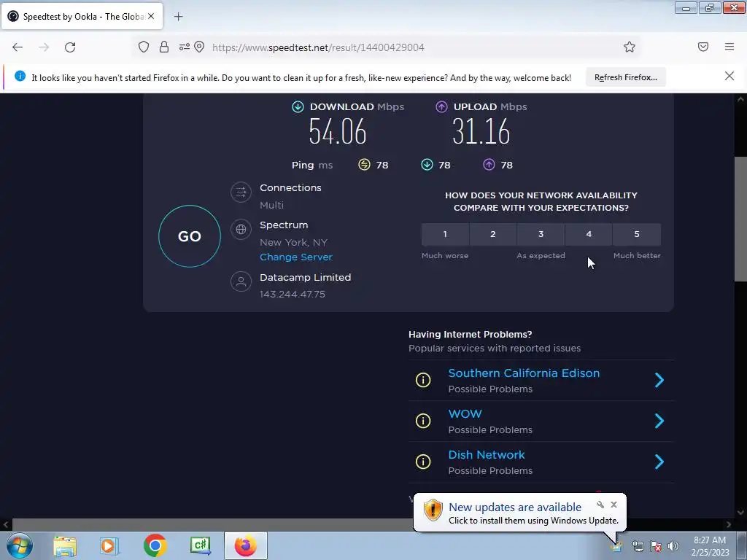The image size is (747, 560).
Task: Click the download ping latency icon
Action: pos(427,165)
